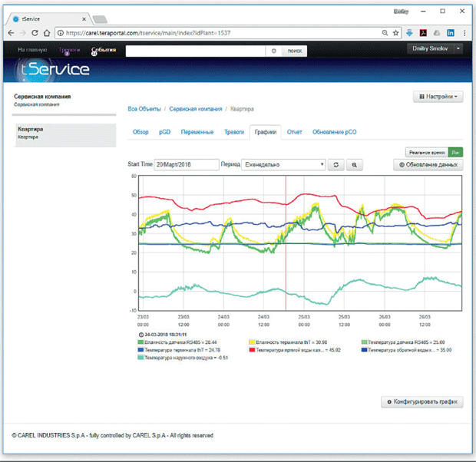Click the Start Time date field
The image size is (476, 462).
pyautogui.click(x=187, y=164)
